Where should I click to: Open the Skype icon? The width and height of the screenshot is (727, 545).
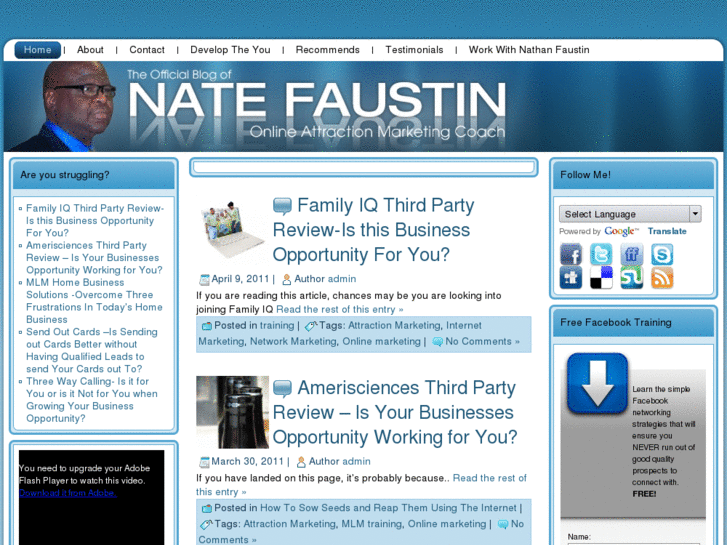coord(662,254)
